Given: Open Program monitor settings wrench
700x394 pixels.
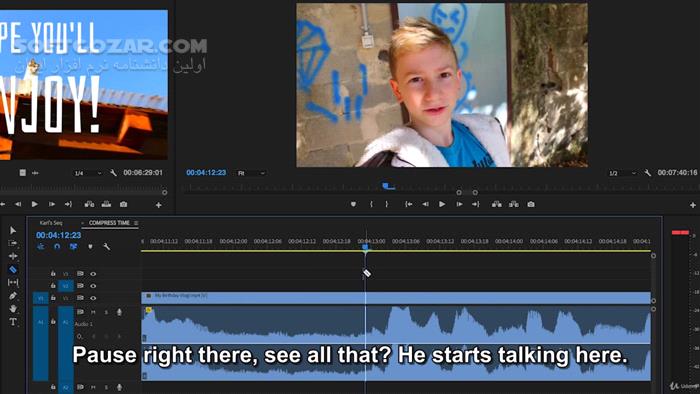Looking at the screenshot, I should coord(647,172).
